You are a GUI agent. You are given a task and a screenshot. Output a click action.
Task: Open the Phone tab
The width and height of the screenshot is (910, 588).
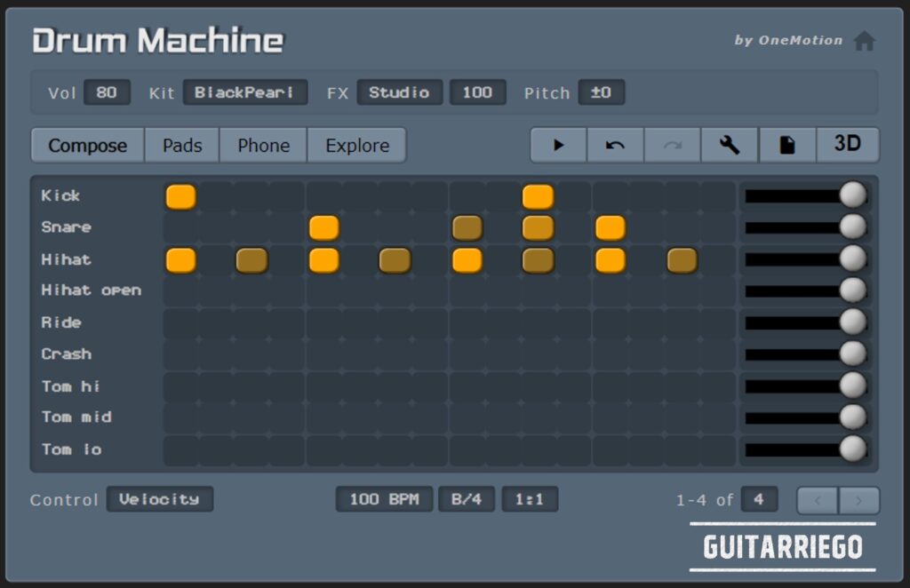tap(263, 145)
